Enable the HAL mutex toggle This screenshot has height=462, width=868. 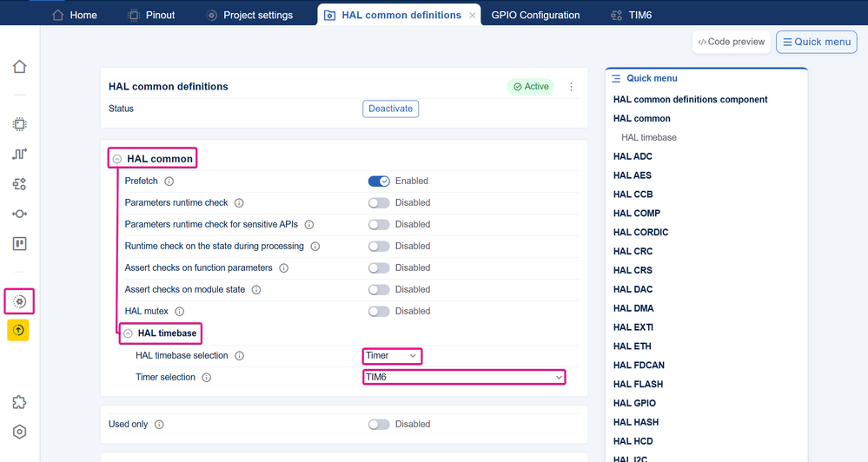click(379, 312)
